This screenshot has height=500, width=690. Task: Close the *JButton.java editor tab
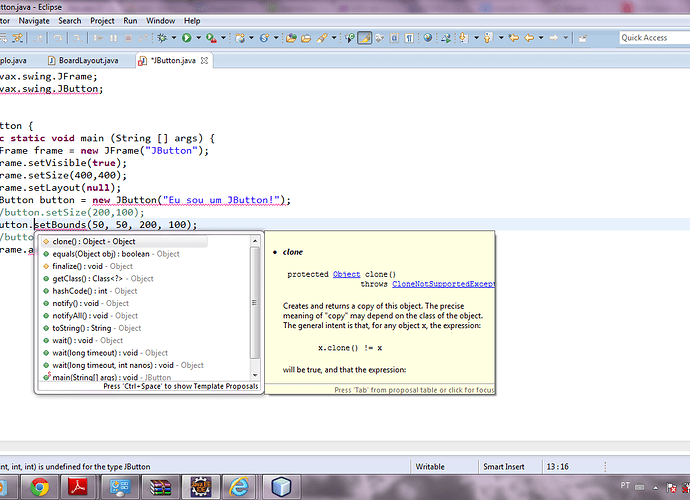[x=204, y=61]
